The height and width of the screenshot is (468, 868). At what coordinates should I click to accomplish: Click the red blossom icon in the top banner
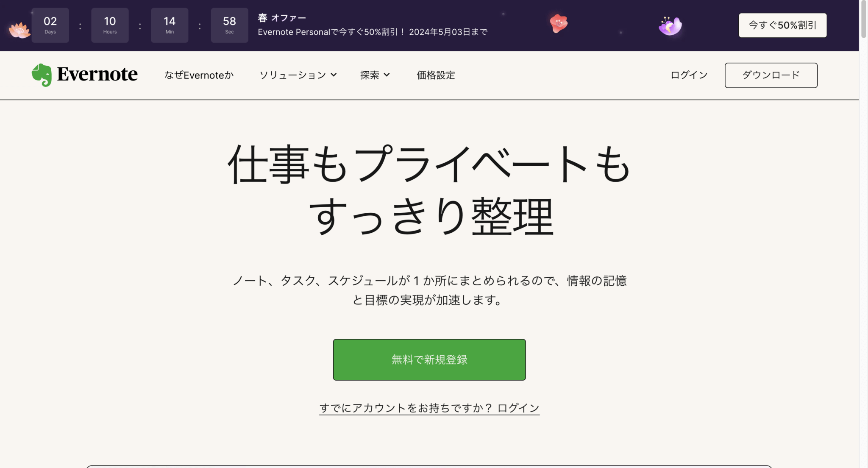pyautogui.click(x=559, y=24)
